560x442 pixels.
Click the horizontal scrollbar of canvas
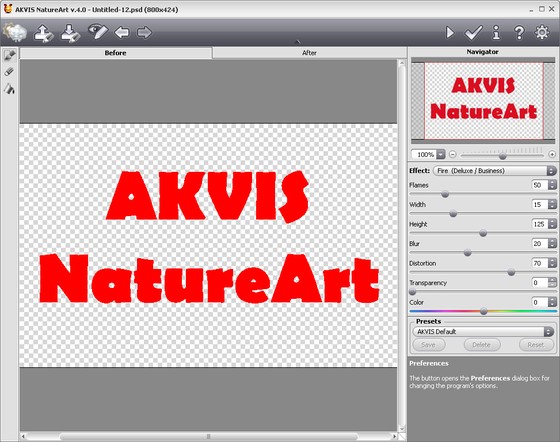[208, 436]
